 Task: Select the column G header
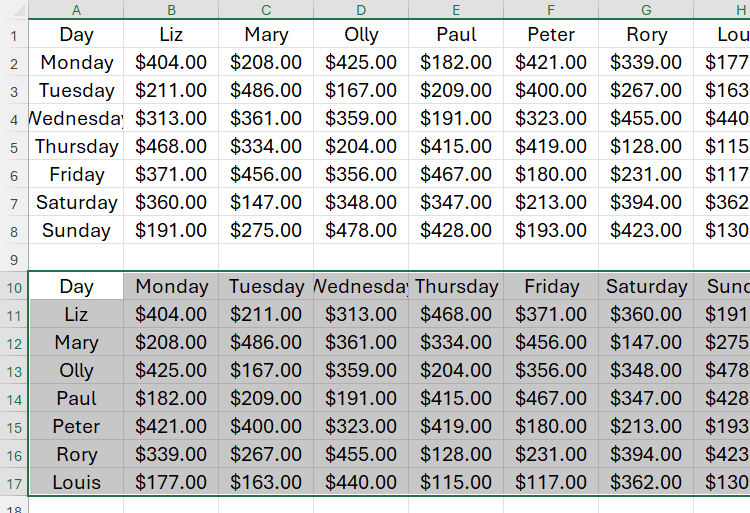tap(646, 9)
